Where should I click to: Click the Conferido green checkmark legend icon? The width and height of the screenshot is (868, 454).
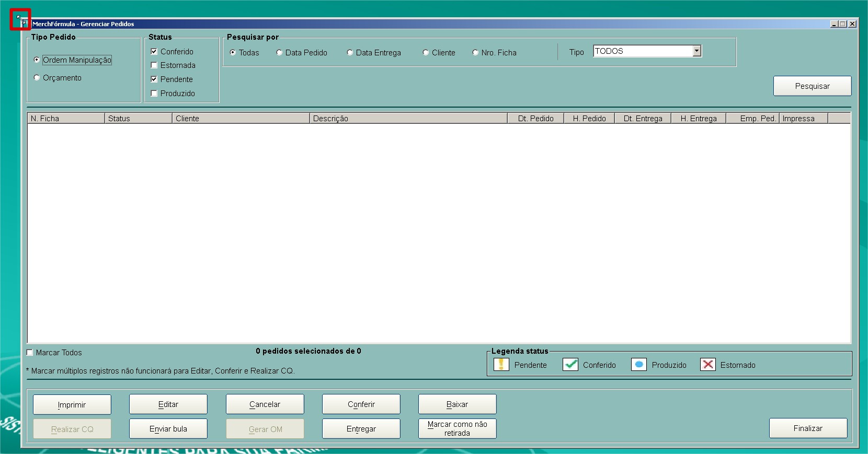570,364
